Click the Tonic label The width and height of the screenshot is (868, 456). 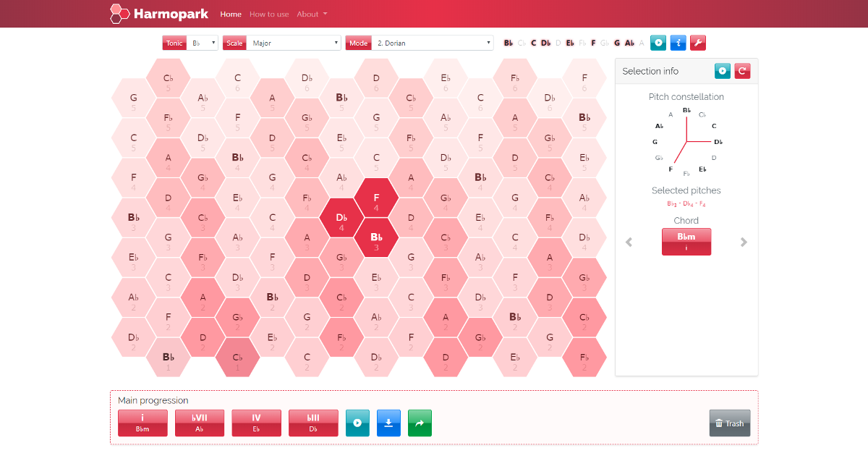point(174,43)
